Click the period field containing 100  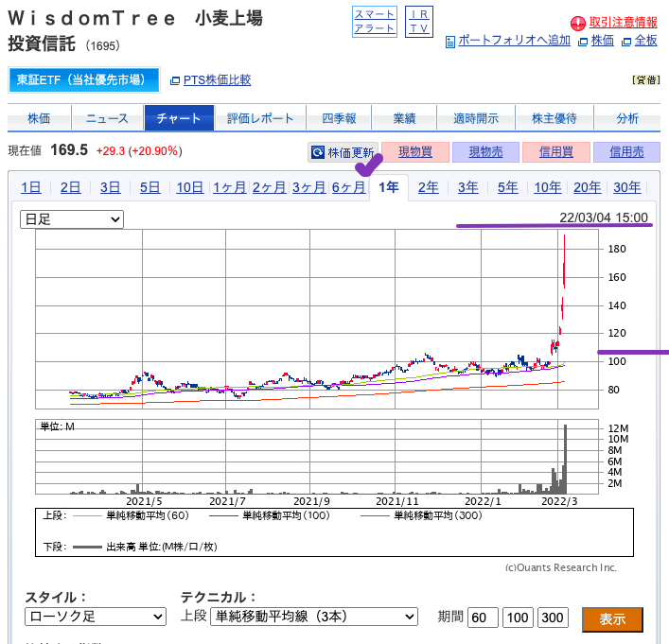tap(518, 618)
